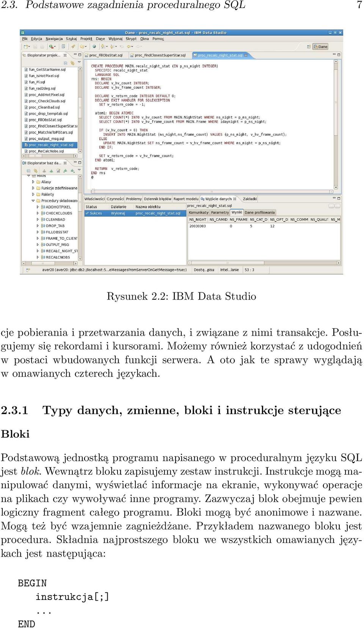Image resolution: width=364 pixels, height=628 pixels.
Task: Switch to the Zakładki tab
Action: [x=250, y=199]
